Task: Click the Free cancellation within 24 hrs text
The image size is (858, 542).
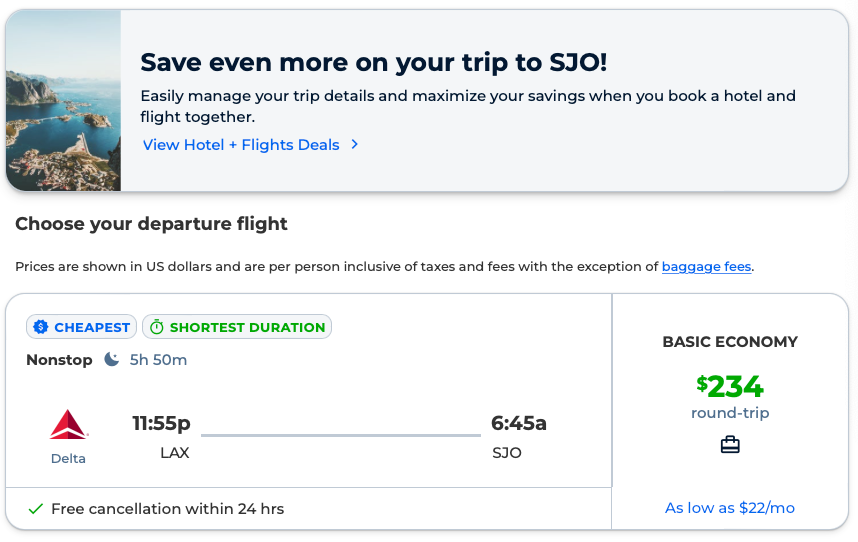Action: point(167,509)
